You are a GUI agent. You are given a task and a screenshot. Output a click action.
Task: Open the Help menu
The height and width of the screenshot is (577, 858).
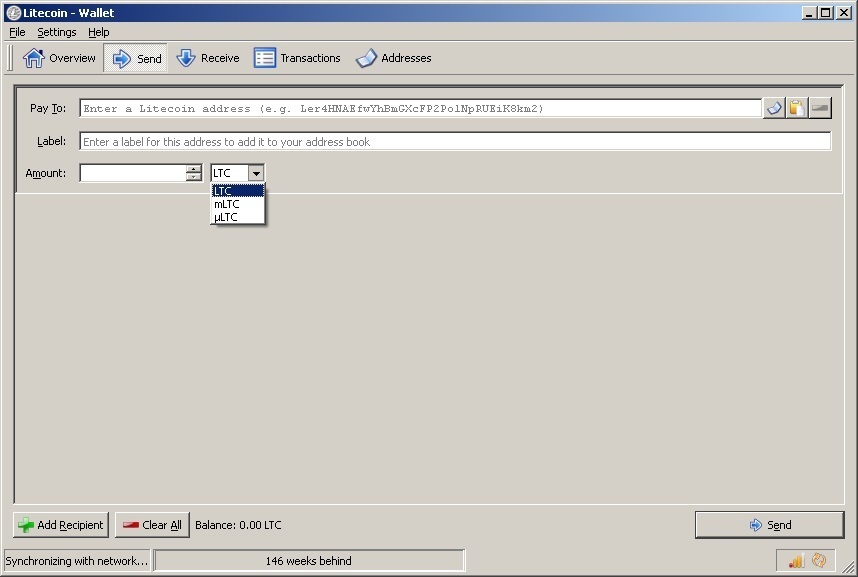[98, 32]
